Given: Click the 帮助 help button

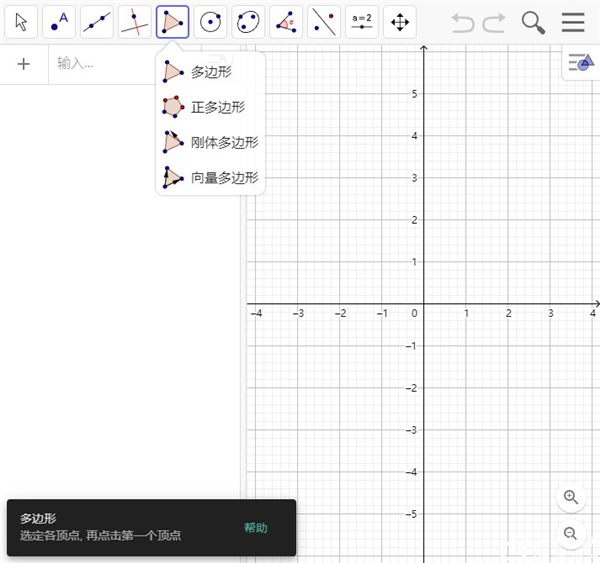Looking at the screenshot, I should point(256,528).
